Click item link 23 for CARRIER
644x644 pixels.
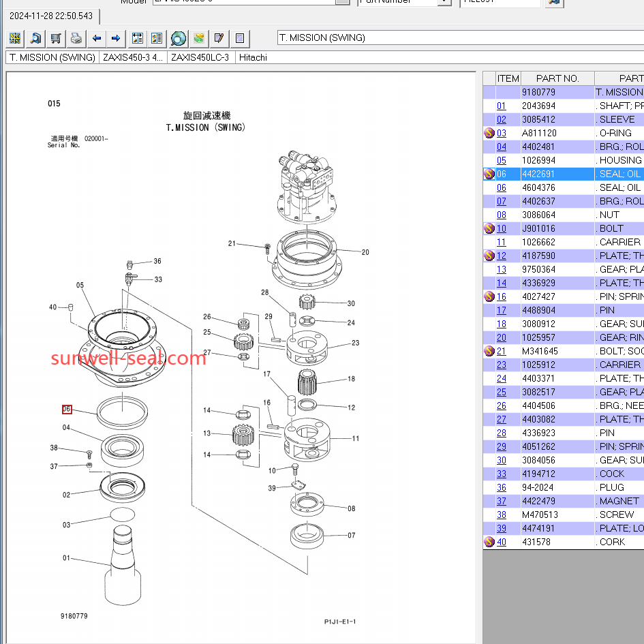coord(502,365)
